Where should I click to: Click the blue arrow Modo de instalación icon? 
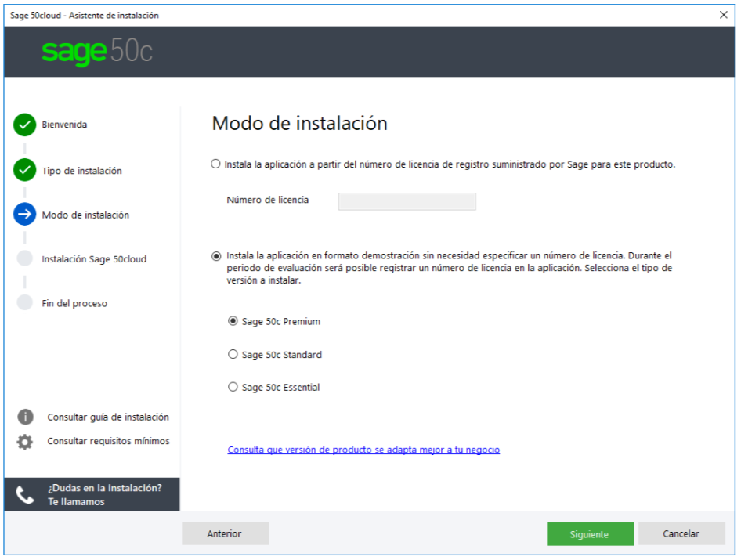(x=24, y=214)
